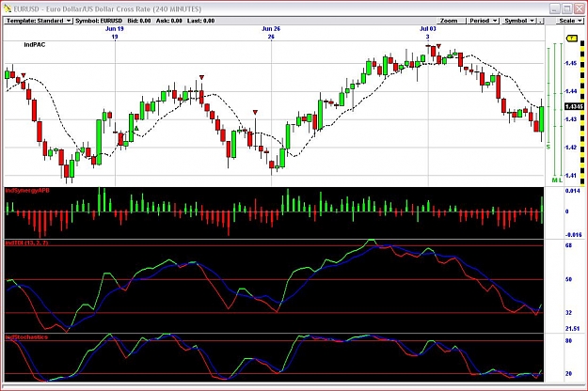Open the Period dropdown

(x=483, y=21)
